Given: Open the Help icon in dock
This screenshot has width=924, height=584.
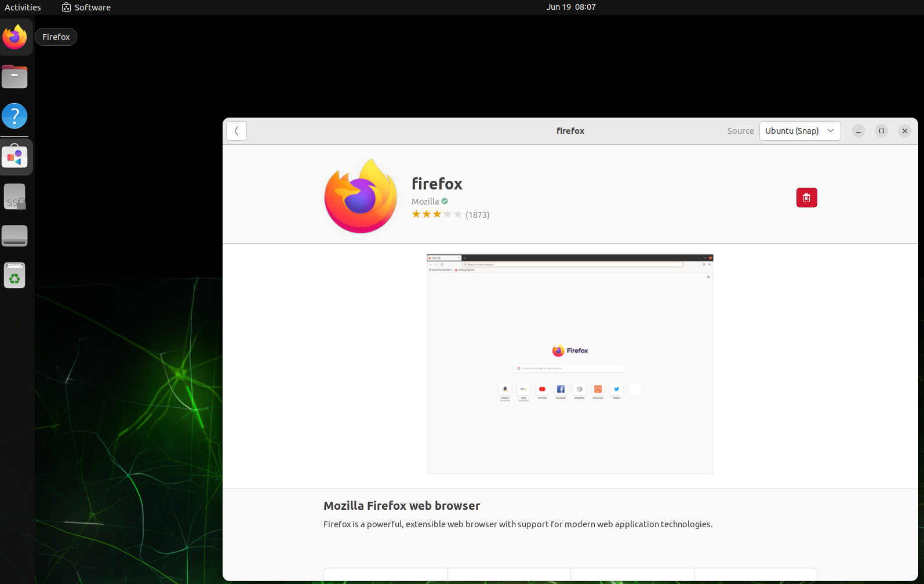Looking at the screenshot, I should pyautogui.click(x=14, y=116).
